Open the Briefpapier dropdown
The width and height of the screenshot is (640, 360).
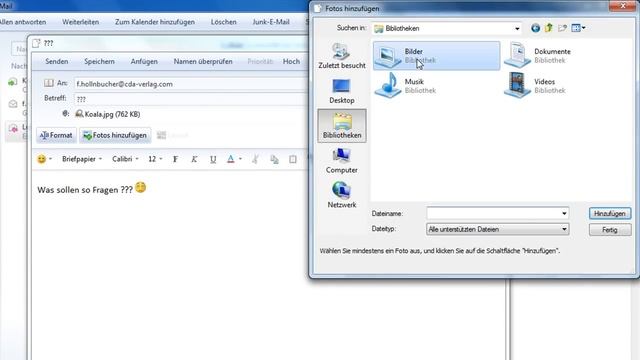pos(82,159)
